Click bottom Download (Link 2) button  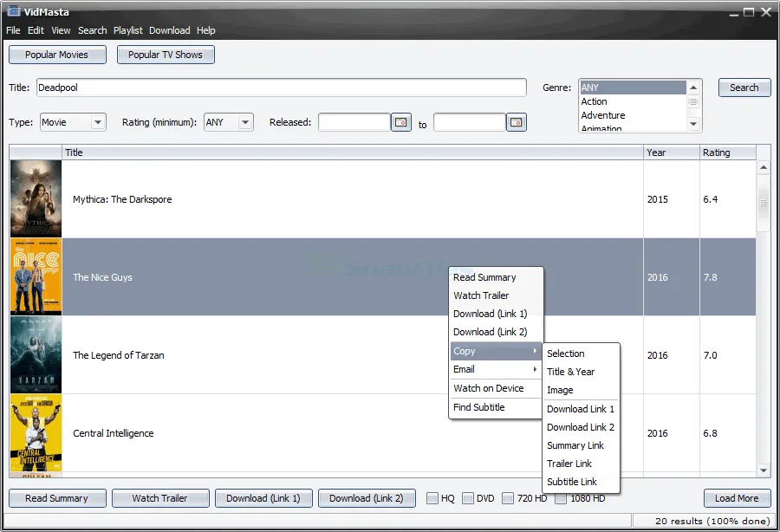tap(367, 498)
